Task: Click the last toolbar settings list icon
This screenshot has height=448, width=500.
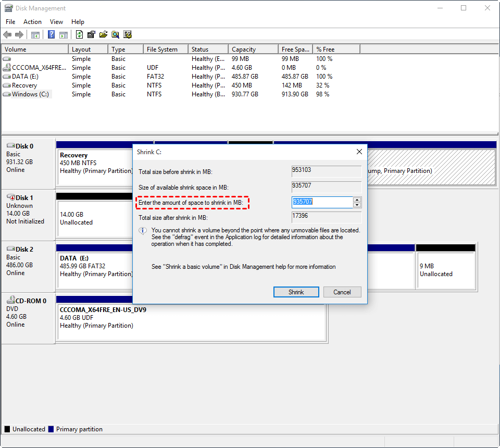Action: coord(128,35)
